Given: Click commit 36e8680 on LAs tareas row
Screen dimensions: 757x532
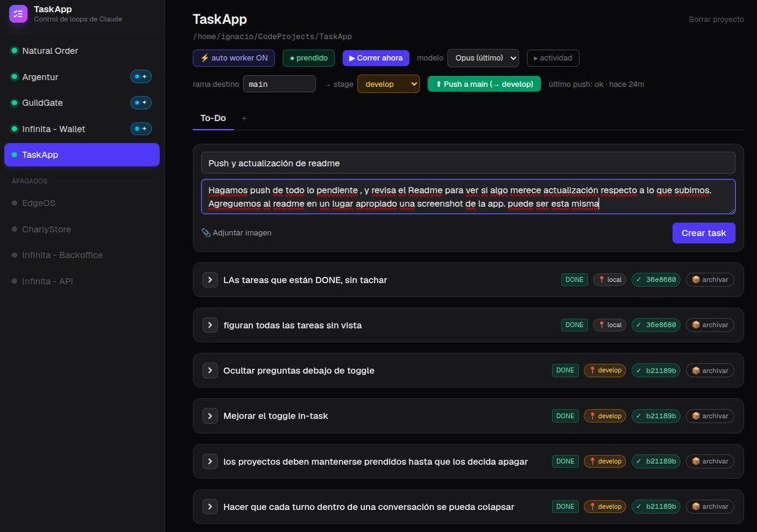Looking at the screenshot, I should click(656, 280).
